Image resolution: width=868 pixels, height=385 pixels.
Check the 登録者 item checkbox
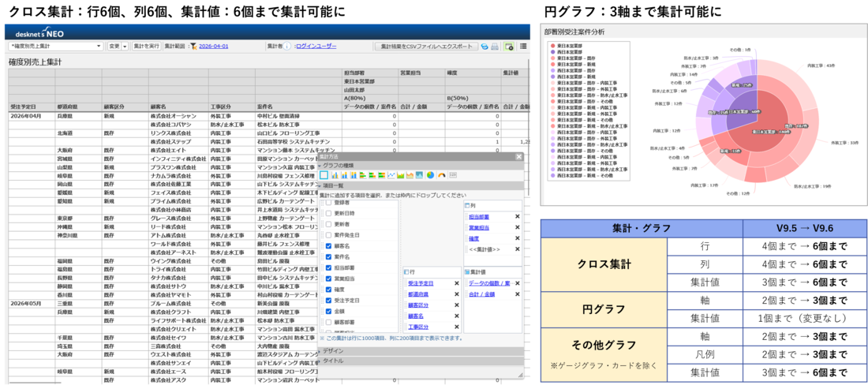(x=328, y=203)
